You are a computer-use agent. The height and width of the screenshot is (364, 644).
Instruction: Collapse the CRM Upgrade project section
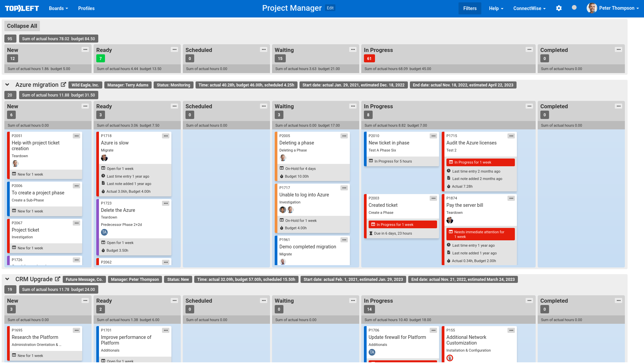pos(7,279)
